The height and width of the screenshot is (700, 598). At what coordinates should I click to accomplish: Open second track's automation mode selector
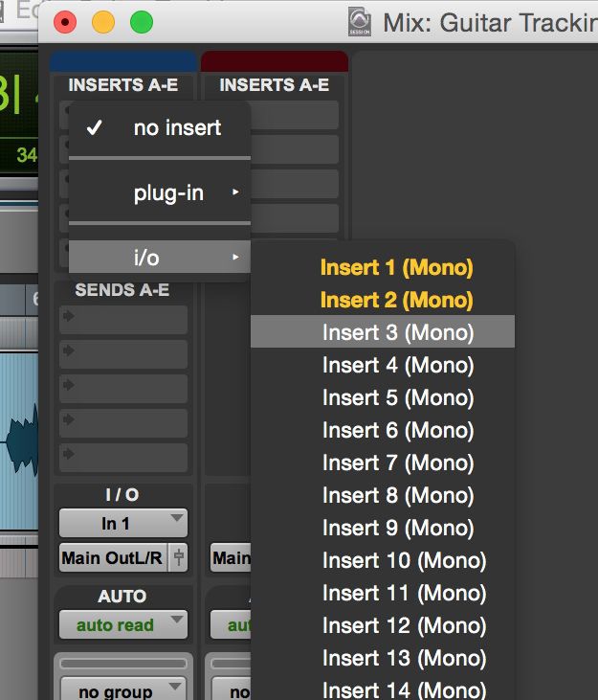231,624
